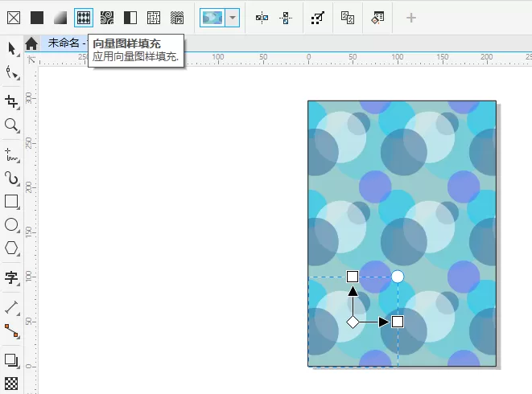This screenshot has width=532, height=394.
Task: Select the Parallel dimension tool
Action: (12, 307)
